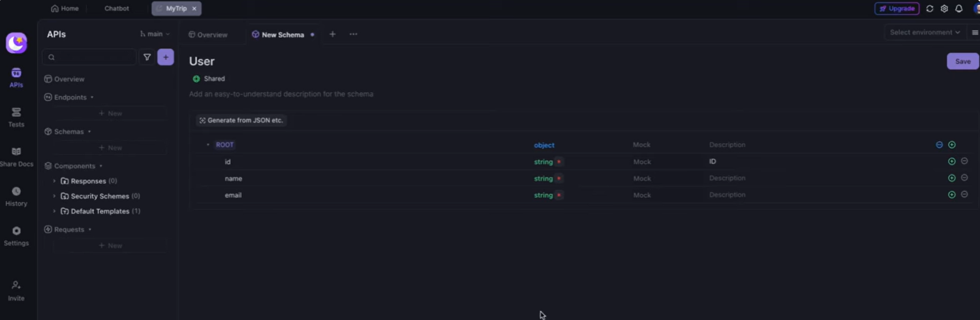Switch to the Overview tab
Screen dimensions: 980x320
208,35
